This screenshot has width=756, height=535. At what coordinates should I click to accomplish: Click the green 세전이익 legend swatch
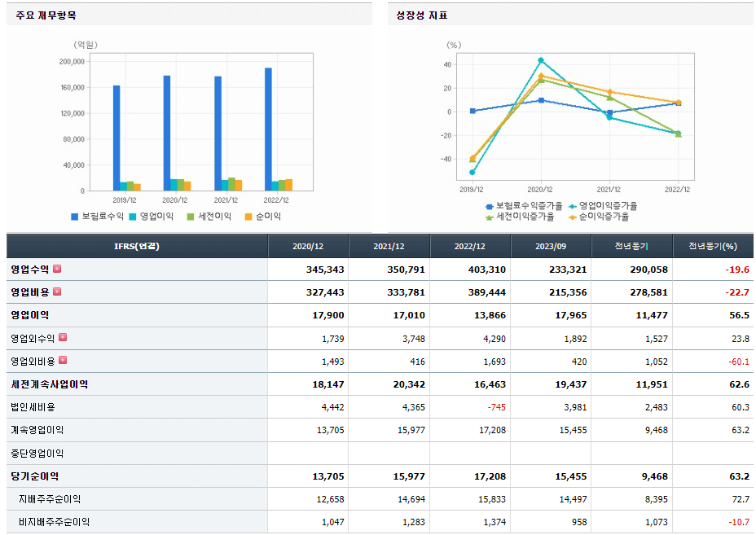click(191, 217)
